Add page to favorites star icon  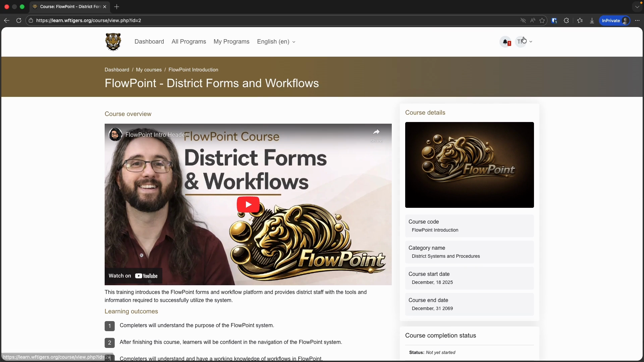542,20
